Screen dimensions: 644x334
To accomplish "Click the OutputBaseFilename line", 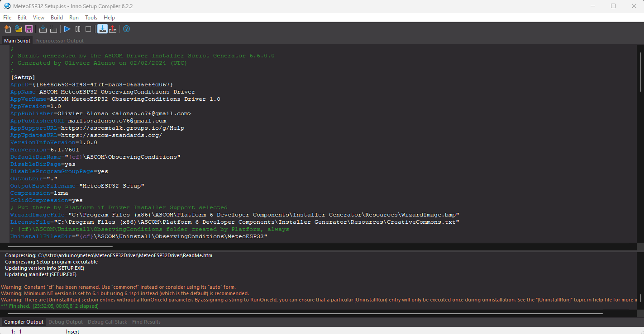I will pos(77,186).
